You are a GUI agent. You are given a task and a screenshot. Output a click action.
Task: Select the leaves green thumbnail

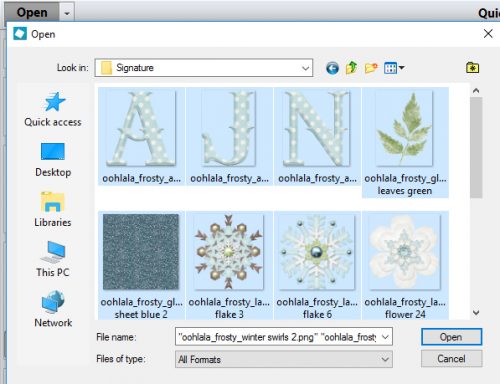(x=405, y=142)
